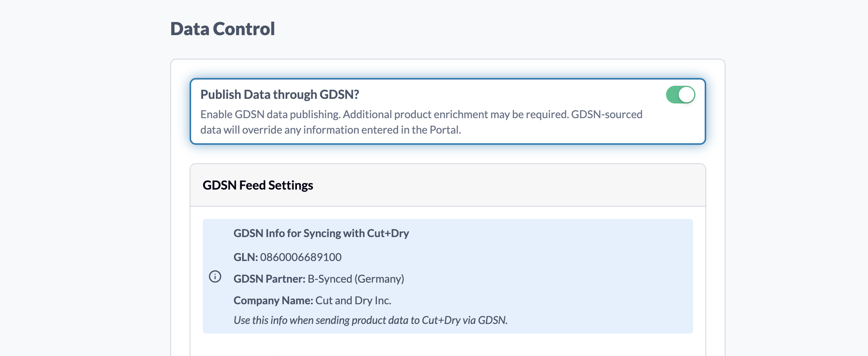Image resolution: width=868 pixels, height=356 pixels.
Task: Click the GDSN Info for Syncing with Cut+Dry title
Action: [321, 233]
